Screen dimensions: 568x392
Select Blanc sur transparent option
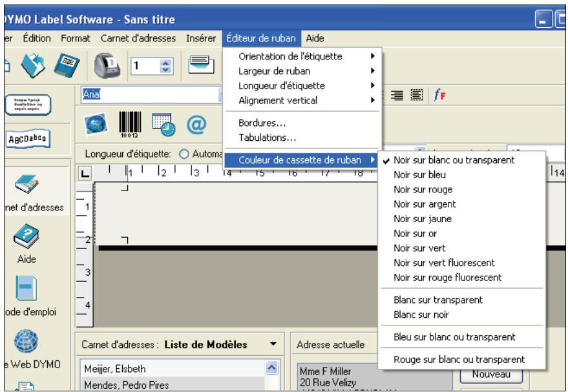pyautogui.click(x=461, y=300)
